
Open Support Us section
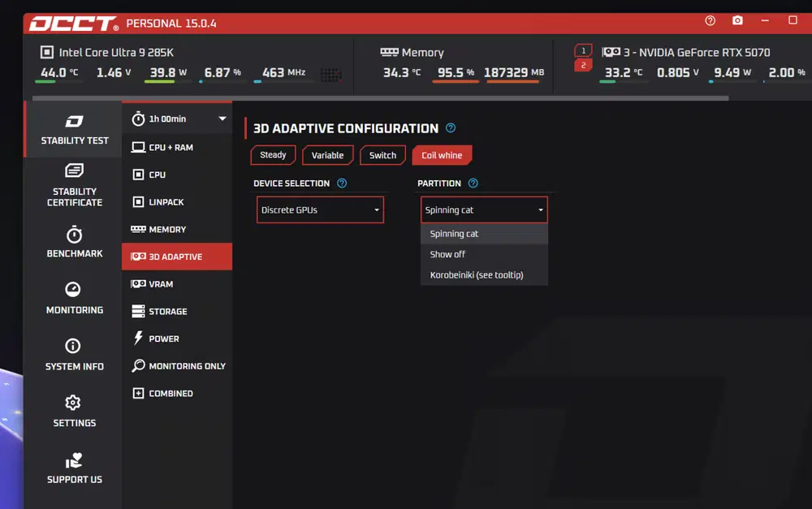tap(74, 468)
